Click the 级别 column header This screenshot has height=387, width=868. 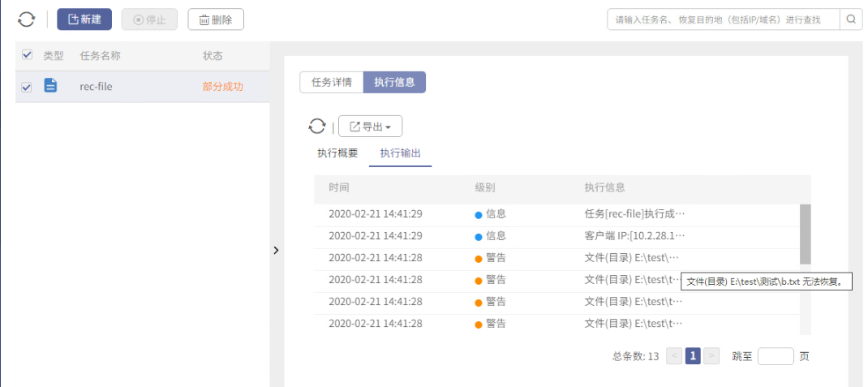point(485,187)
